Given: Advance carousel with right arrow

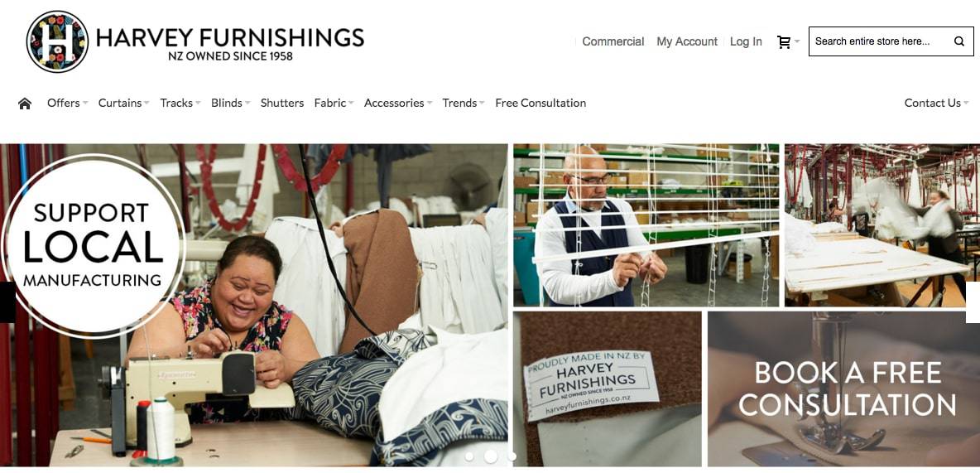Looking at the screenshot, I should pos(973,302).
